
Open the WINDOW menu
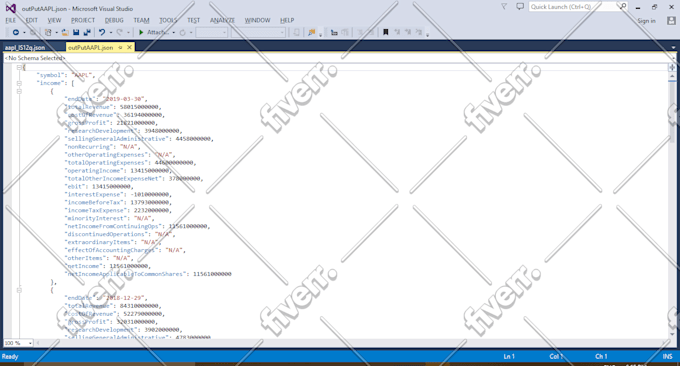[258, 20]
